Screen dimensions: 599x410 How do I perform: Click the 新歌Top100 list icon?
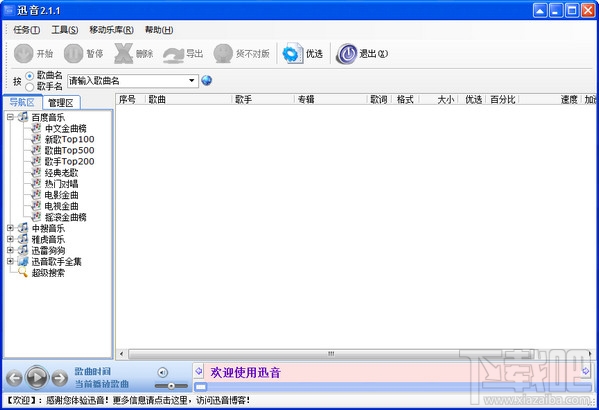pos(36,139)
